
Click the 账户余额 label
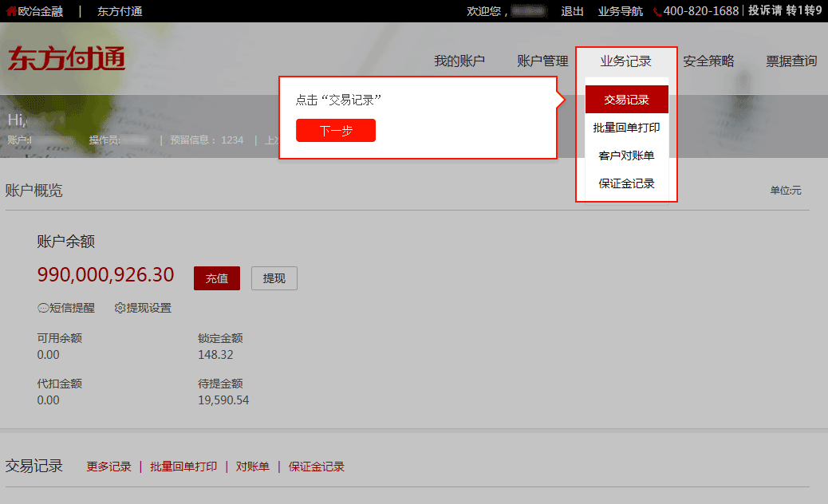(x=66, y=242)
